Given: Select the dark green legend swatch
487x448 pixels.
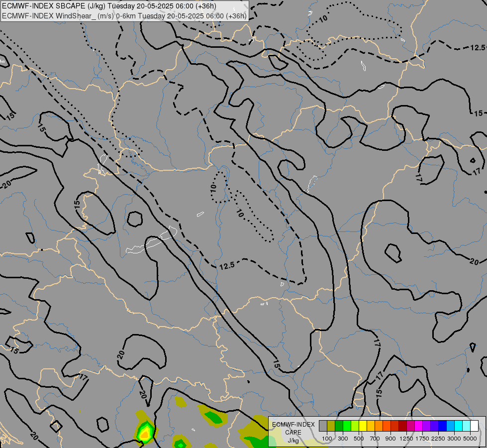Looking at the screenshot, I should pos(339,426).
